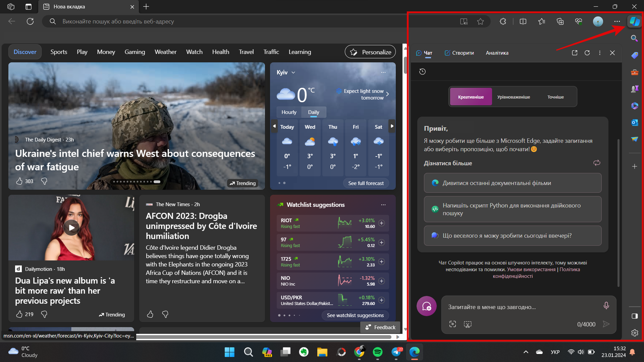Select the Креативніше conversation style

click(471, 97)
